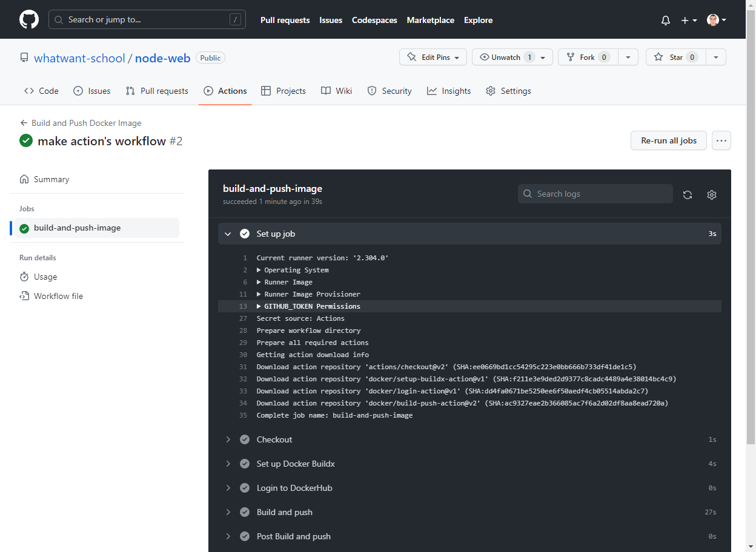
Task: Open the log settings gear
Action: pos(712,195)
